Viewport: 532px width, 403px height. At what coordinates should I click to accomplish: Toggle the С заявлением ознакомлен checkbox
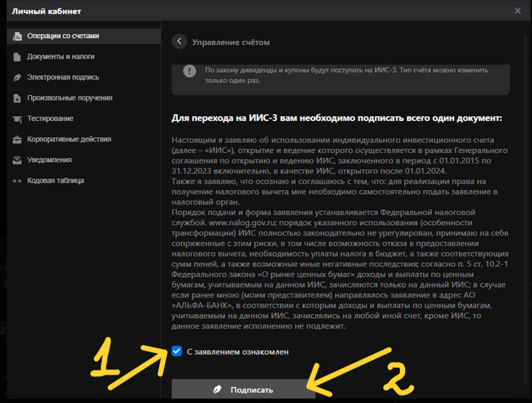(x=176, y=351)
